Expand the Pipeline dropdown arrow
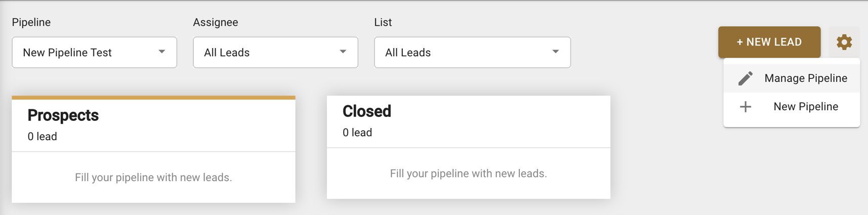 [x=162, y=52]
